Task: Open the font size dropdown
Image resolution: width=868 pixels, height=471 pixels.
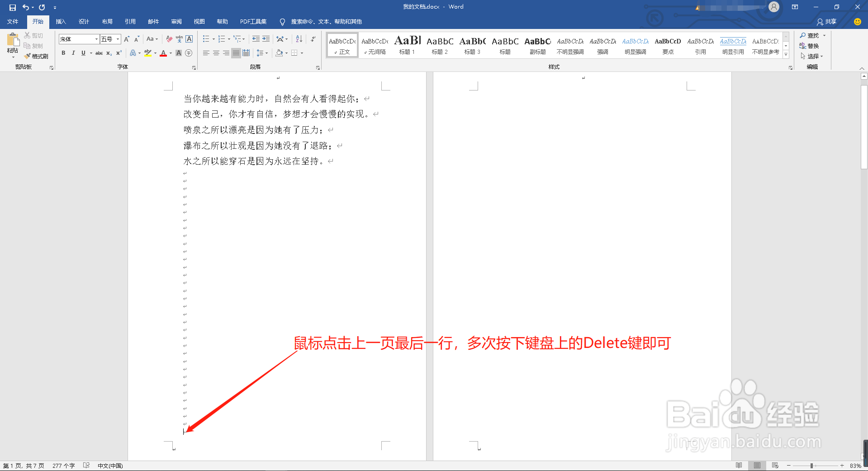Action: pyautogui.click(x=117, y=39)
